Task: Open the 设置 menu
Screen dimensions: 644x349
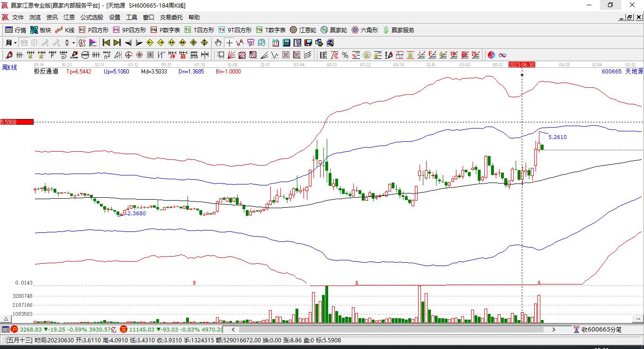Action: click(x=115, y=17)
